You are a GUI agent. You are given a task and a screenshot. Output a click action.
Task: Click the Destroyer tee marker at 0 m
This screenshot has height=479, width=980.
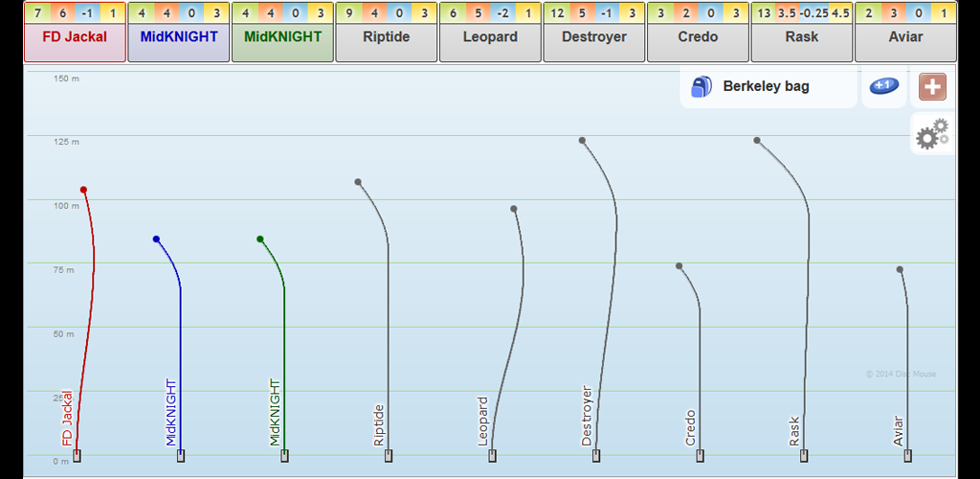click(x=595, y=456)
